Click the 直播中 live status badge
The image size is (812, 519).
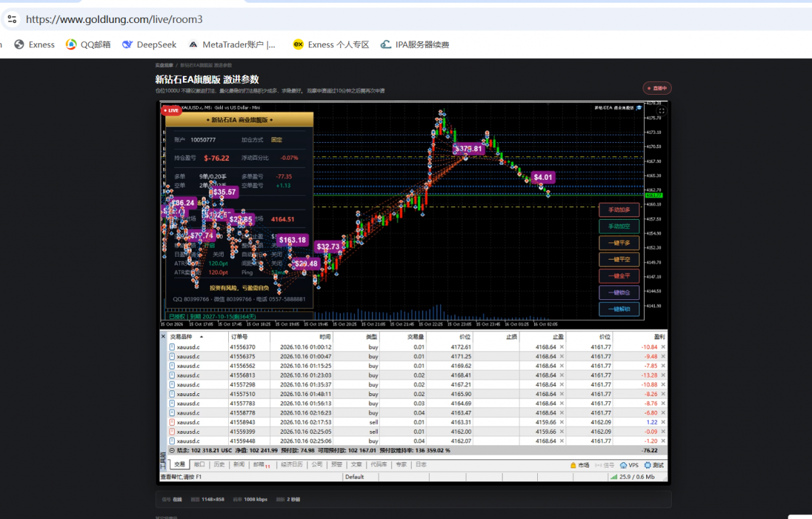click(657, 89)
